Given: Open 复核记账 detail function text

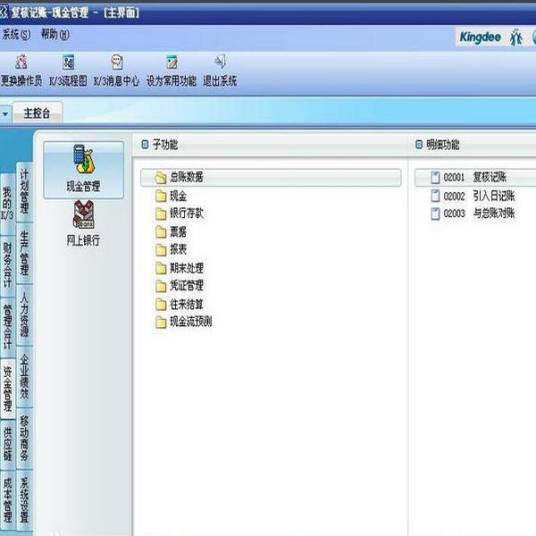Looking at the screenshot, I should click(x=490, y=177).
